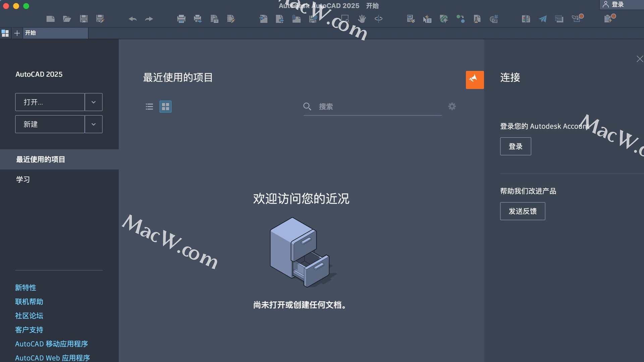Open AutoCAD Web 应用程序 link

pyautogui.click(x=52, y=358)
